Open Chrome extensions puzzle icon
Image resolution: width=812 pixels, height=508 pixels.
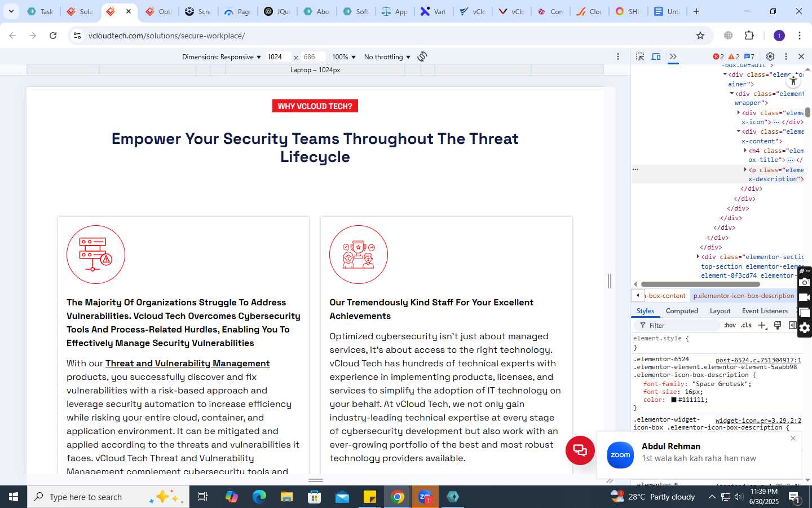coord(749,36)
